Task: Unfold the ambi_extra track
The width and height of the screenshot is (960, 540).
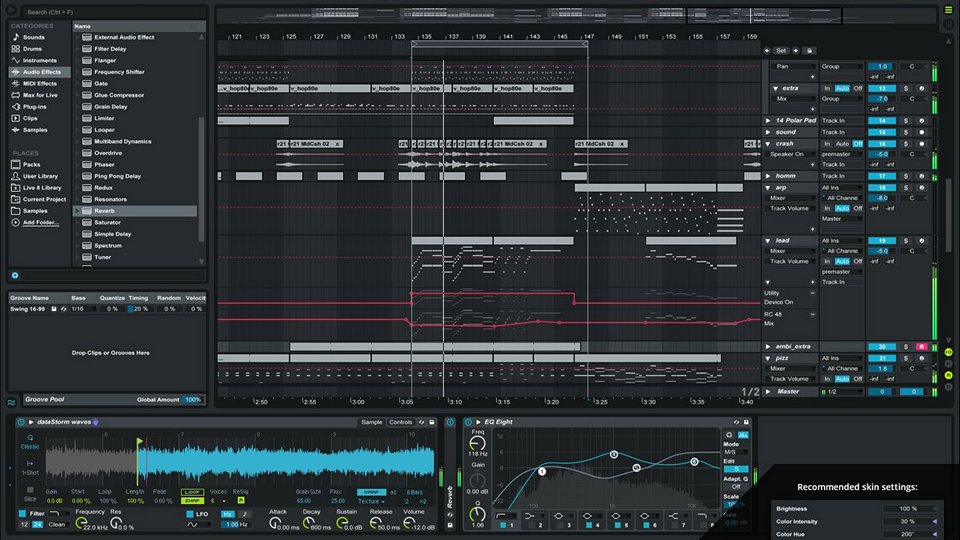Action: coord(768,346)
